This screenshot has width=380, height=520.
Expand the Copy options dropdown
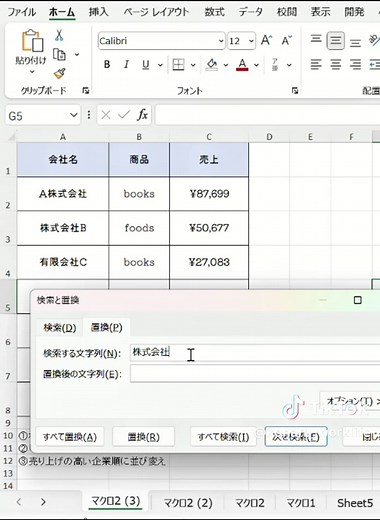[x=77, y=54]
